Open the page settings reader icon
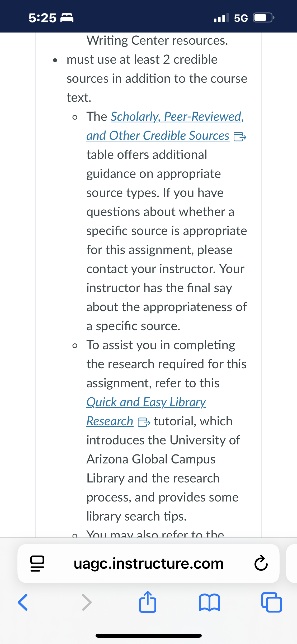 (37, 563)
